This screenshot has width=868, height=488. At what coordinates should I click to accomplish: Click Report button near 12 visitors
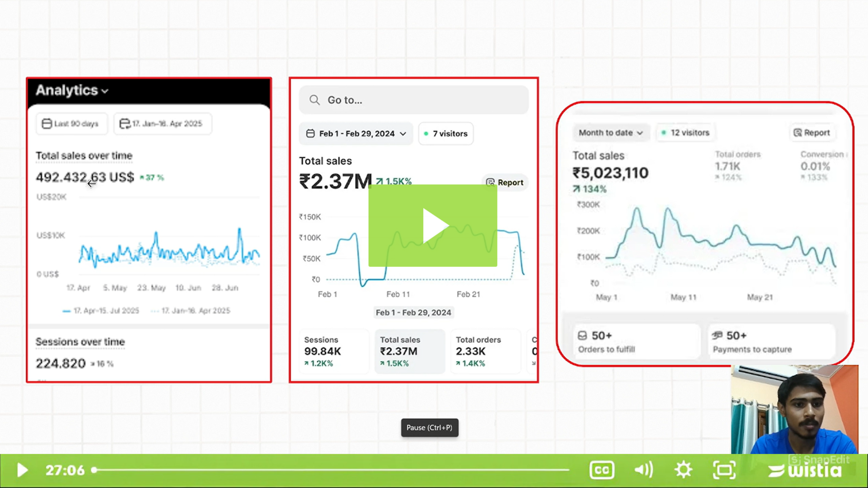point(812,133)
